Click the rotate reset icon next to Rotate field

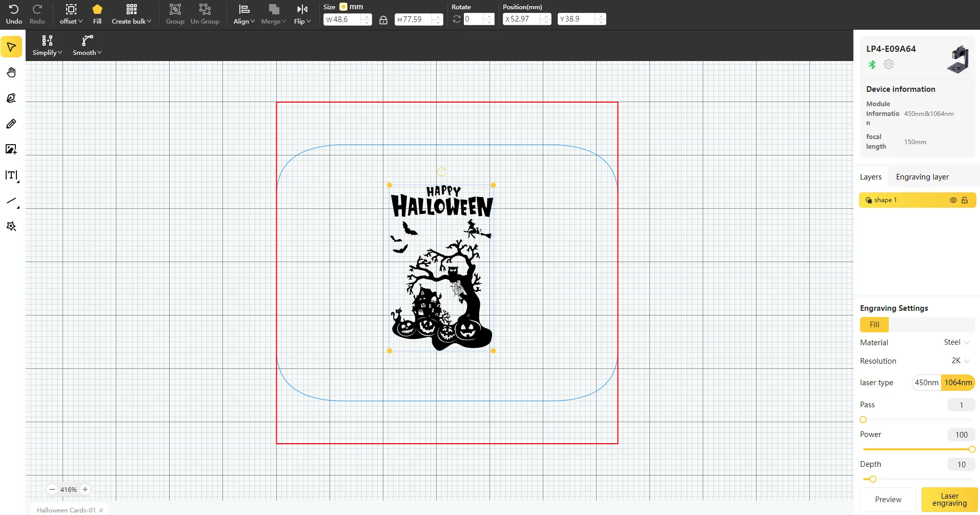[457, 19]
